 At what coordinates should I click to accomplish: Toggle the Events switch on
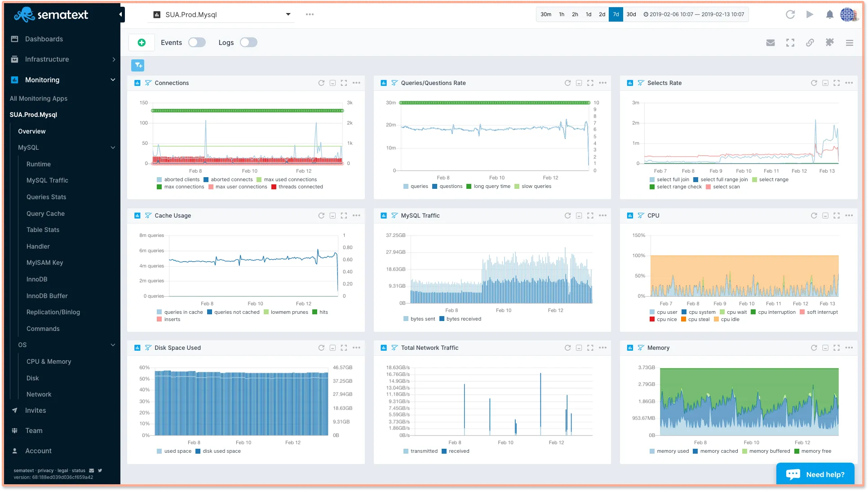[197, 42]
